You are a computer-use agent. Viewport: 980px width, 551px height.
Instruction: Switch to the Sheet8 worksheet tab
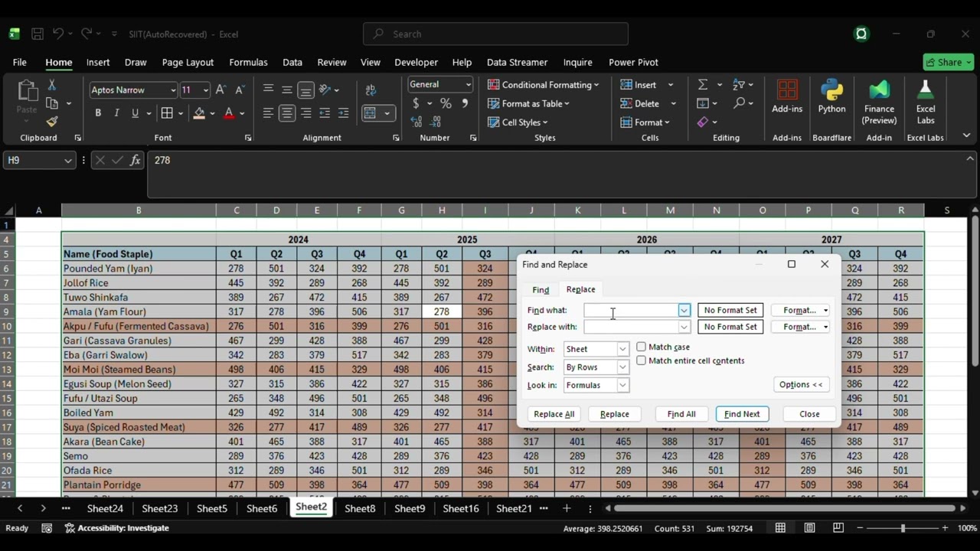360,508
